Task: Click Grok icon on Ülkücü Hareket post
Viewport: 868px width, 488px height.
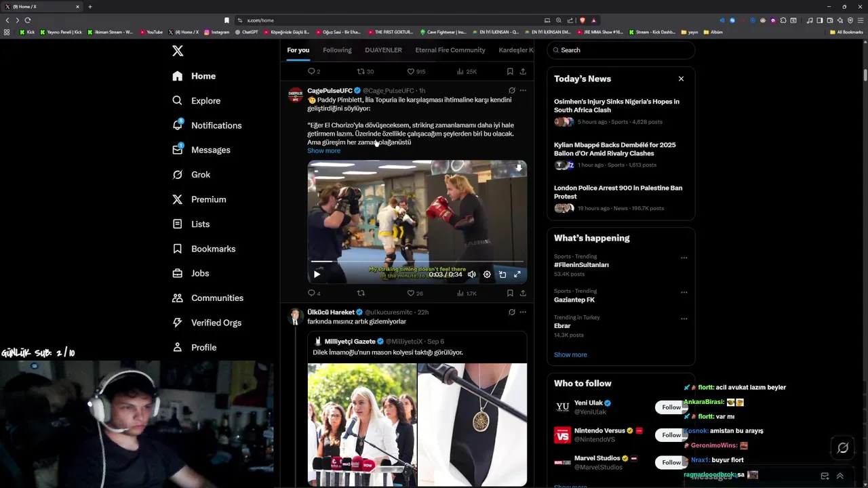Action: 511,312
